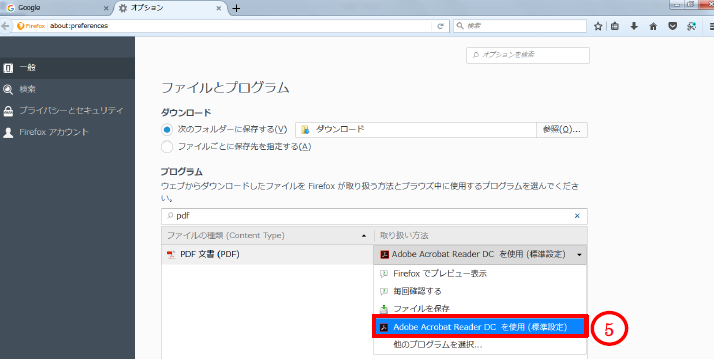The image size is (714, 362).
Task: Click the pdf filter search field
Action: pyautogui.click(x=374, y=216)
